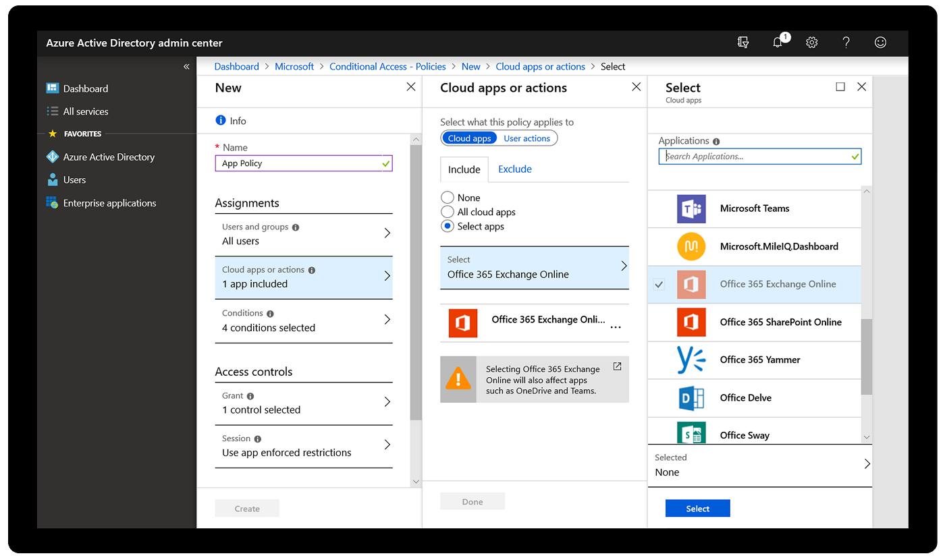Switch to User actions mode
Viewport: 945px width, 560px height.
point(526,138)
